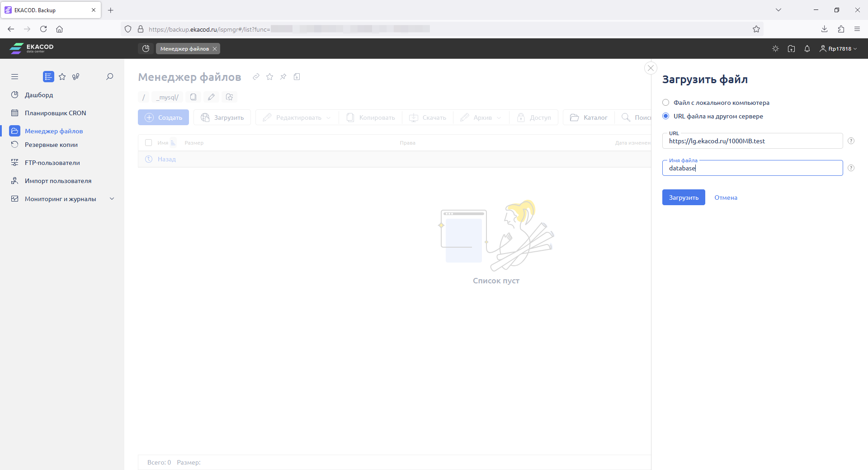Go to 'Планировщик CRON' sidebar item
Image resolution: width=868 pixels, height=470 pixels.
(55, 113)
